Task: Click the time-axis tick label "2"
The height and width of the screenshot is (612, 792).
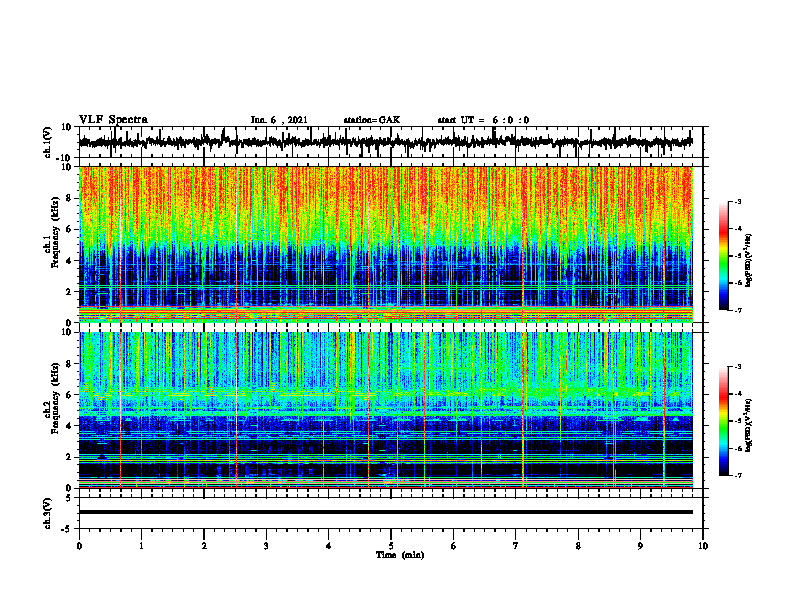Action: tap(204, 546)
